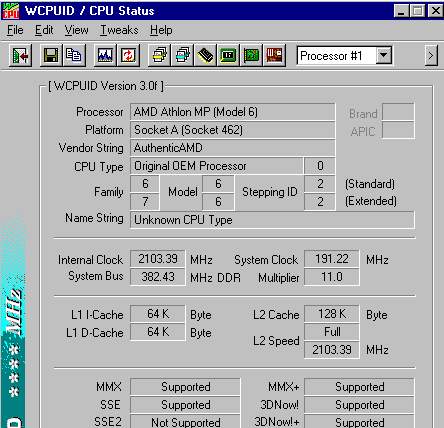Open the Tweaks menu
This screenshot has width=444, height=428.
(x=119, y=30)
